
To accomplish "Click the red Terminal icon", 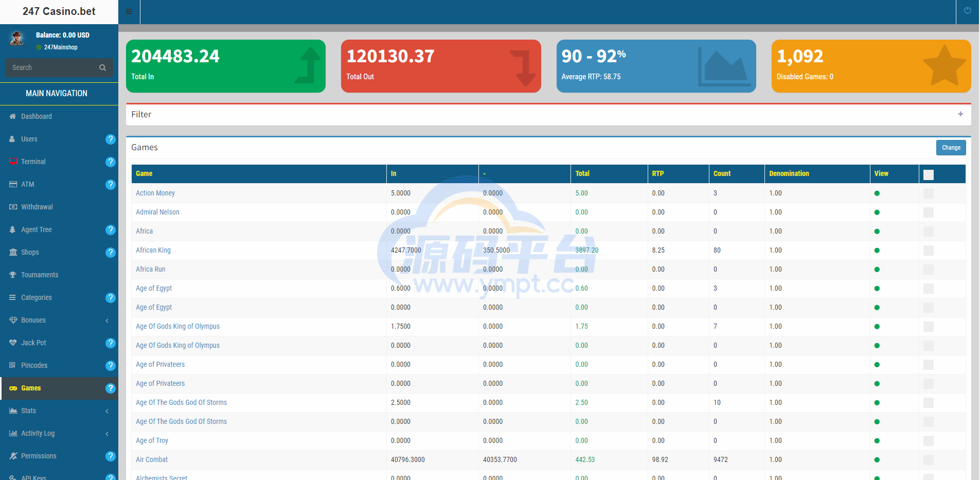I will coord(13,162).
